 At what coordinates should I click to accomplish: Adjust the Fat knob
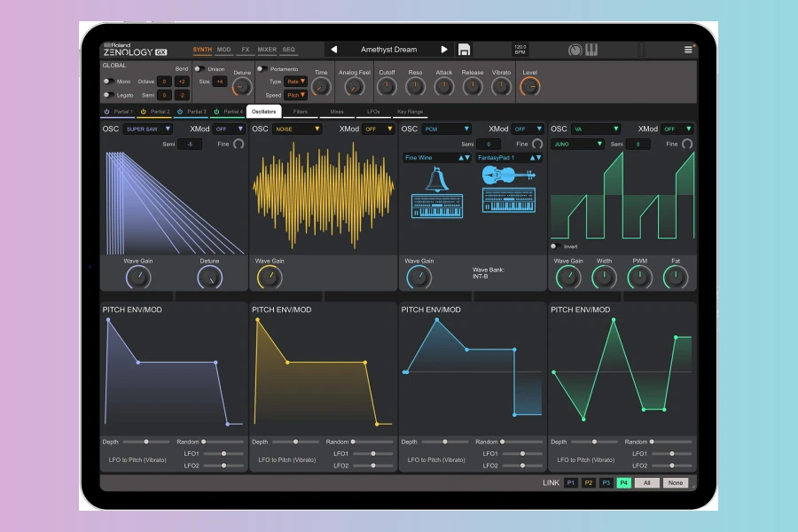[676, 278]
